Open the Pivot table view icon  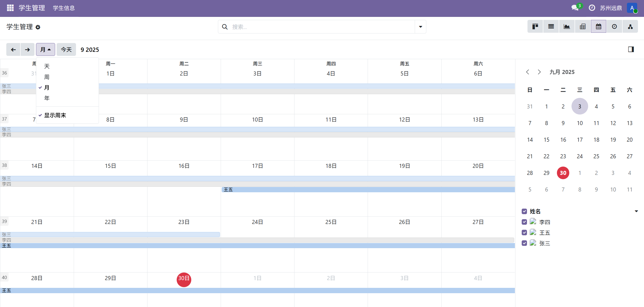click(583, 27)
